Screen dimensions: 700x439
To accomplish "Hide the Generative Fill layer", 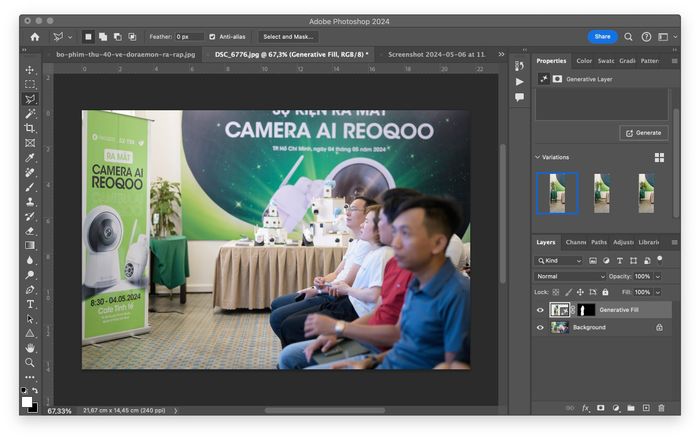I will (x=540, y=310).
